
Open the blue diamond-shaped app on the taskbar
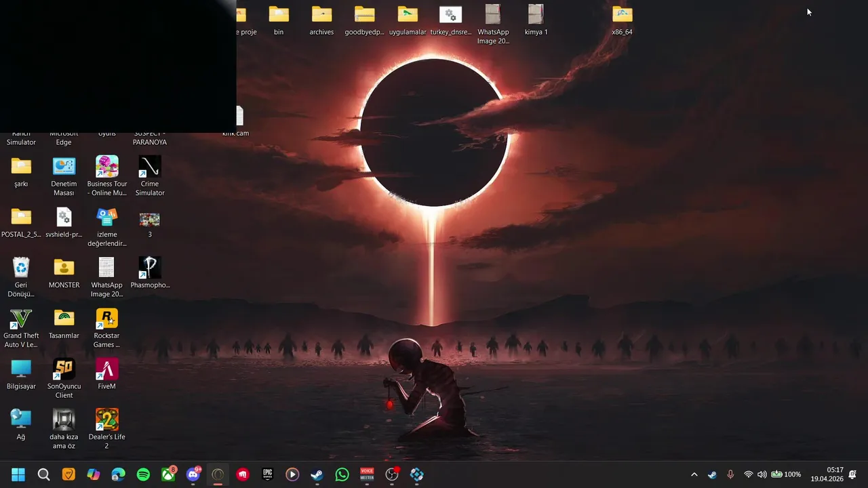click(417, 474)
